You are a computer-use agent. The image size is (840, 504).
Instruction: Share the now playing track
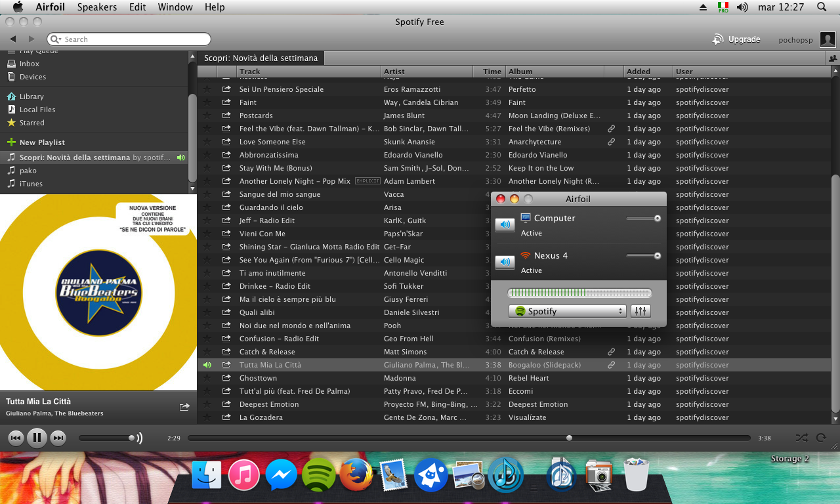(184, 407)
